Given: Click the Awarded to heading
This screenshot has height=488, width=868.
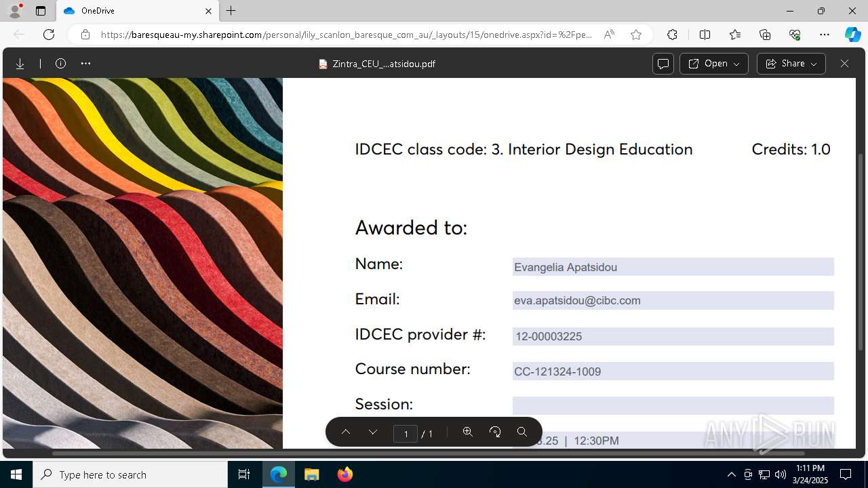Looking at the screenshot, I should pos(411,228).
